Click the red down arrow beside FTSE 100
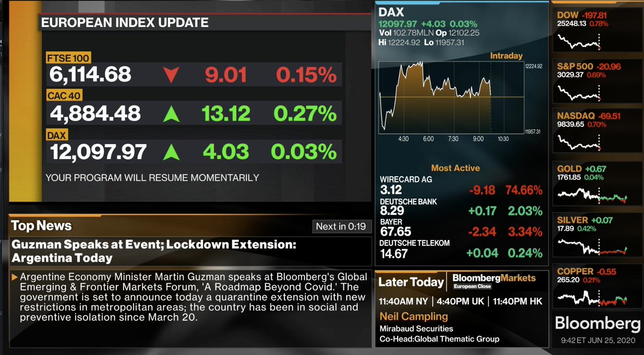Image resolution: width=644 pixels, height=355 pixels. tap(170, 75)
